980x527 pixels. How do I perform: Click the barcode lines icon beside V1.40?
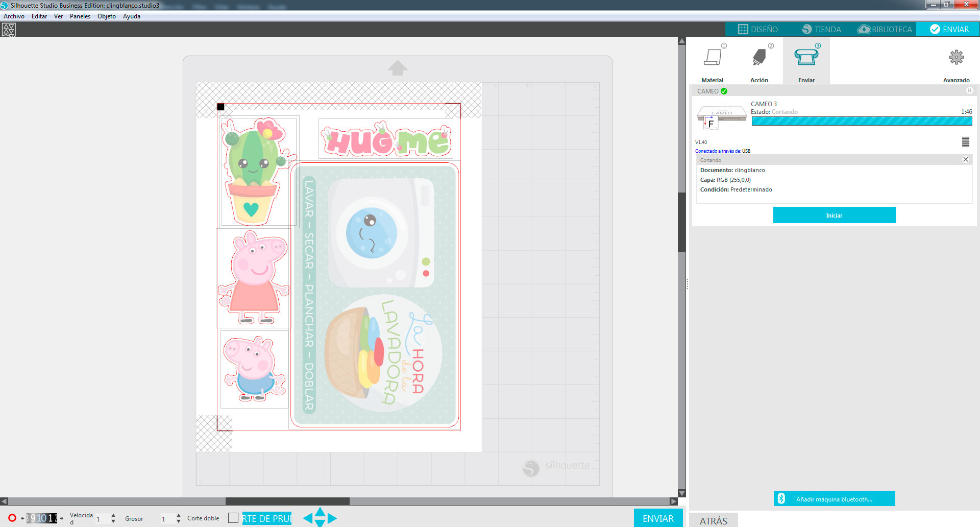[x=965, y=141]
